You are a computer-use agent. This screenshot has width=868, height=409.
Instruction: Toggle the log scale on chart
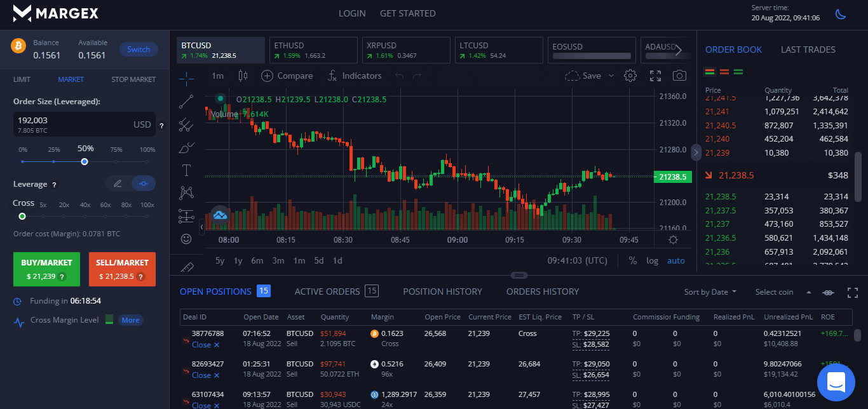[652, 260]
